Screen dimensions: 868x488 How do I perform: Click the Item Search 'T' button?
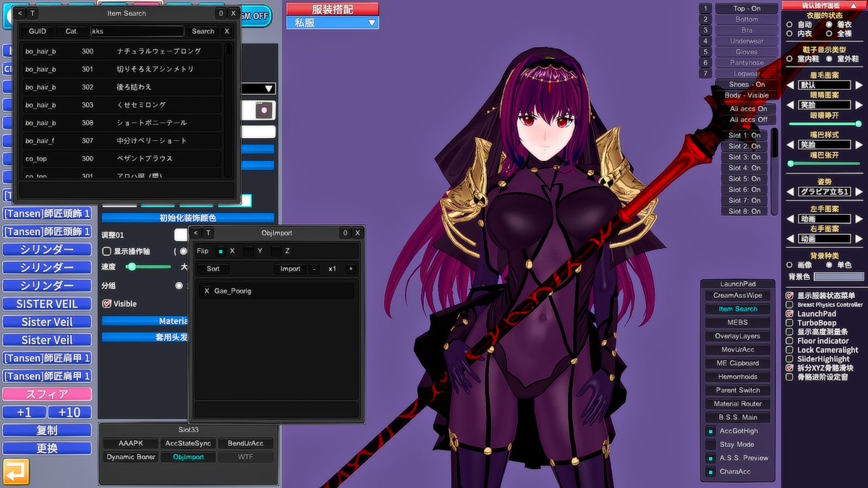[33, 13]
